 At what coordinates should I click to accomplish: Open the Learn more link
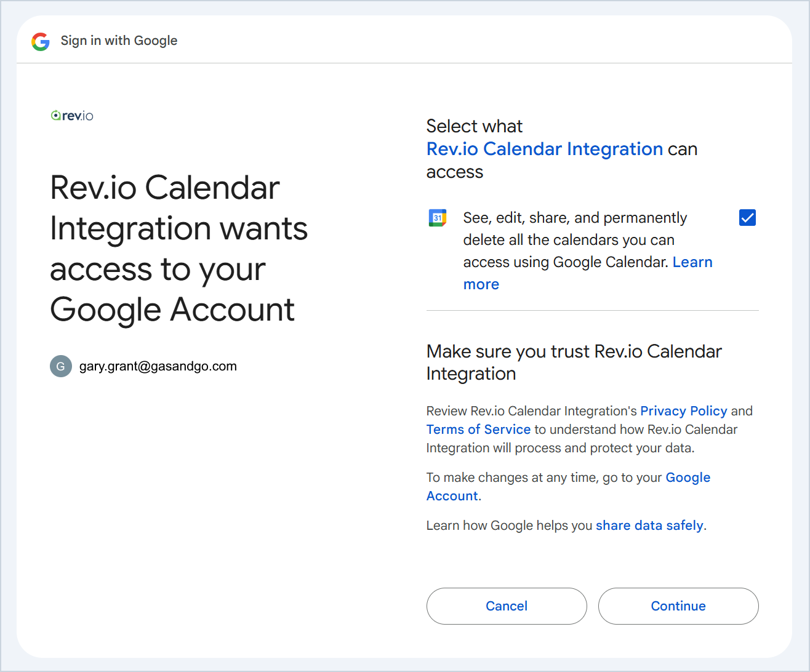[692, 262]
